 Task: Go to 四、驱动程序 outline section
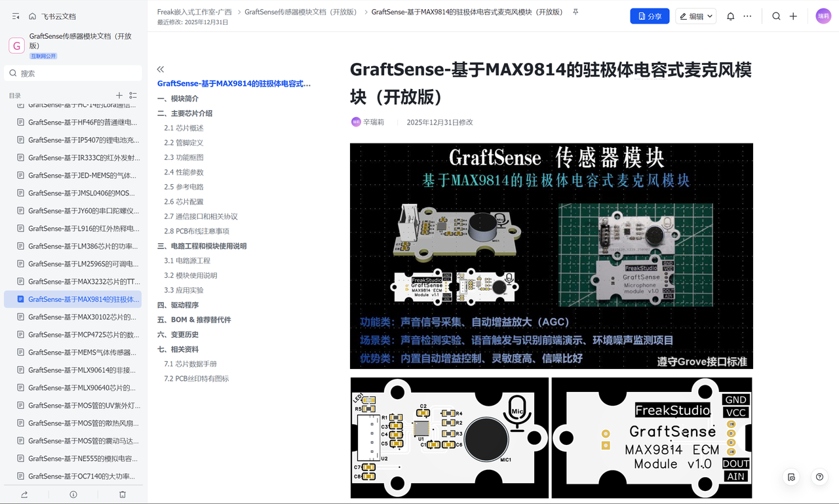[x=178, y=305]
